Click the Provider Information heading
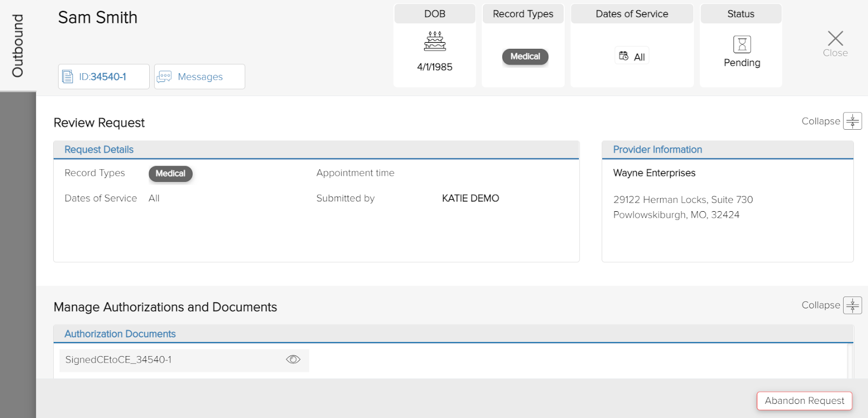The width and height of the screenshot is (868, 418). [x=658, y=149]
